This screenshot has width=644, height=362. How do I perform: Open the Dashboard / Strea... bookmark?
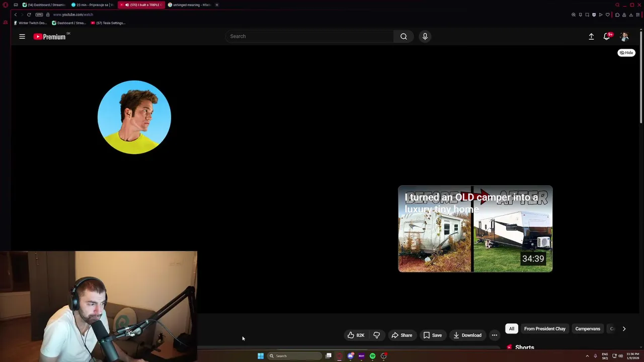tap(69, 23)
